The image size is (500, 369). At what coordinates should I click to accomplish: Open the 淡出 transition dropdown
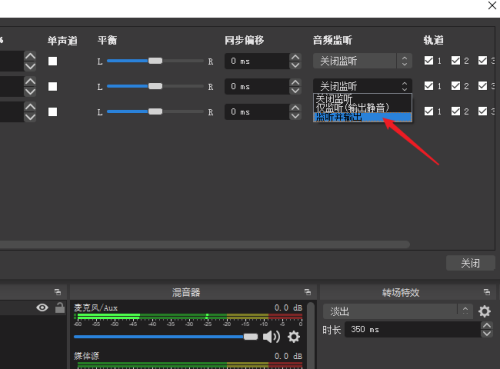tap(398, 311)
